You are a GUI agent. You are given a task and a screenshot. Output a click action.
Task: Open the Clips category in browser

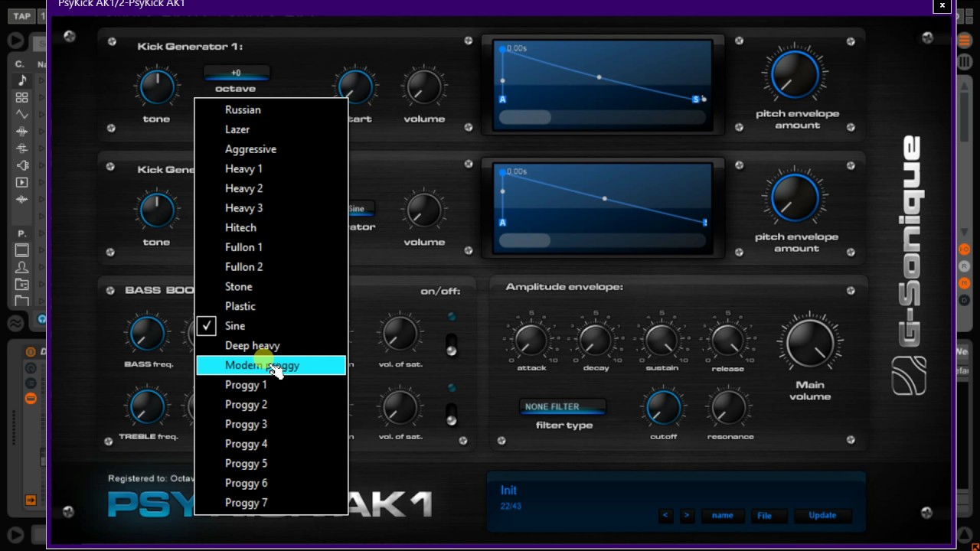(x=21, y=182)
